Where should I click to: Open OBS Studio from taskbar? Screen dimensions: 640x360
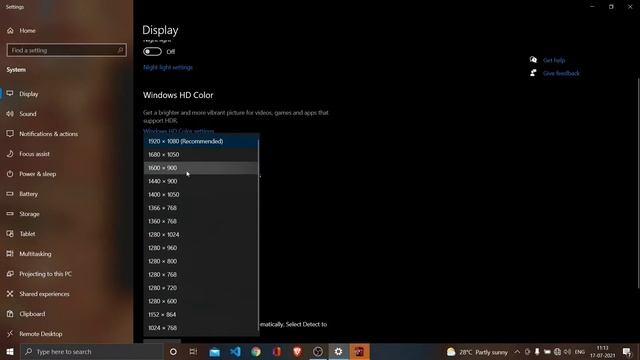point(318,351)
